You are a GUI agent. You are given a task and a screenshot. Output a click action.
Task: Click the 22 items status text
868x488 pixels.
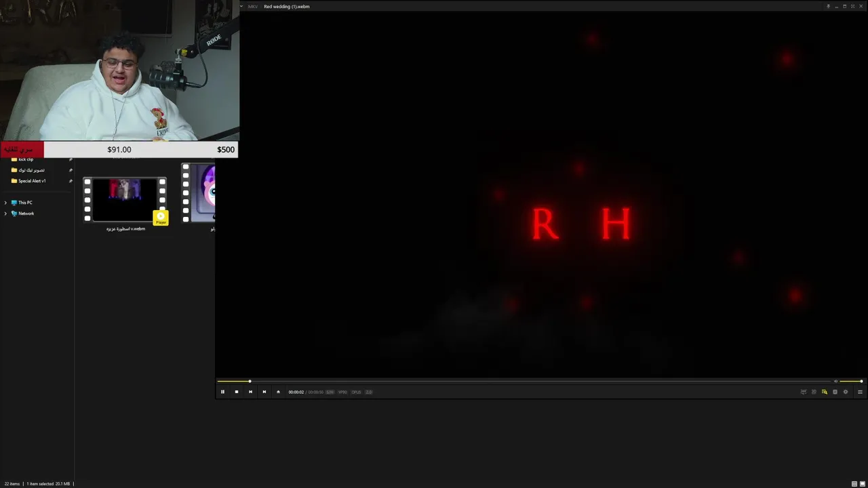click(11, 484)
